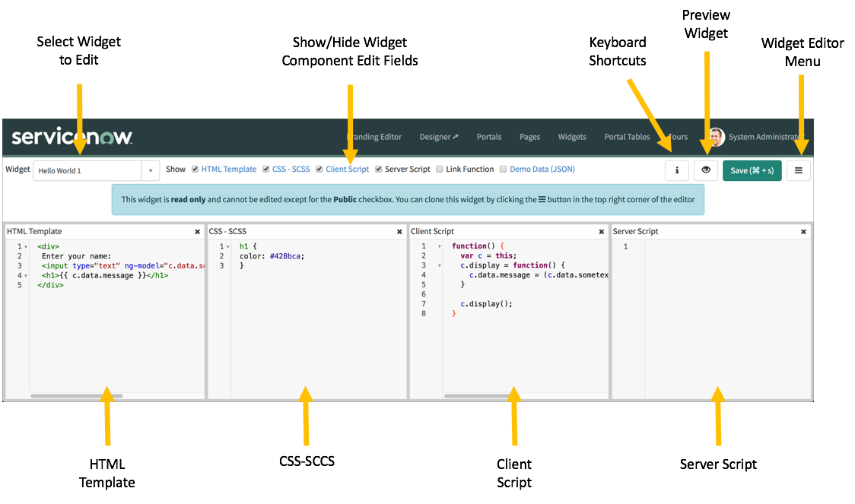Select Widgets in the top navigation
Viewport: 855px width, 504px height.
pos(571,137)
